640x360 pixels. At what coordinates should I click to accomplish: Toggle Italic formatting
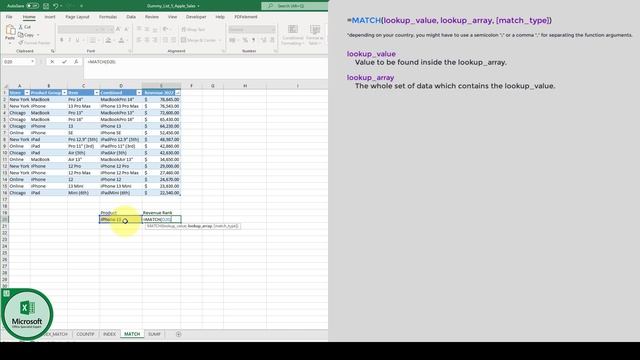pos(69,40)
